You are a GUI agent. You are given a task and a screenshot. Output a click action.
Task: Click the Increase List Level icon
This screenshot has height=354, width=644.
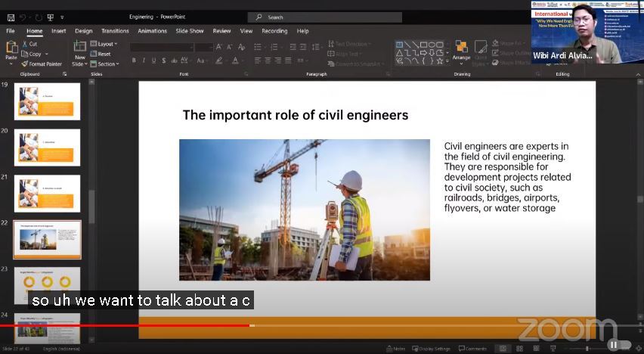[304, 48]
